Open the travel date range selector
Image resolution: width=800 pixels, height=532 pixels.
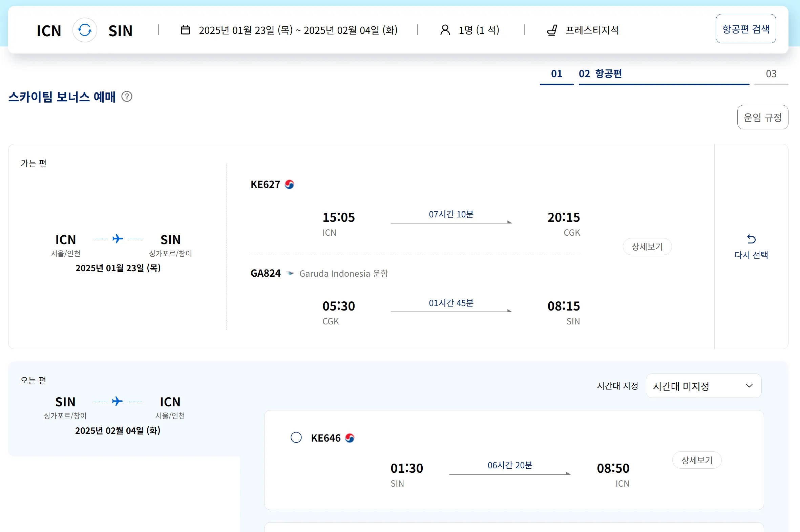coord(298,30)
